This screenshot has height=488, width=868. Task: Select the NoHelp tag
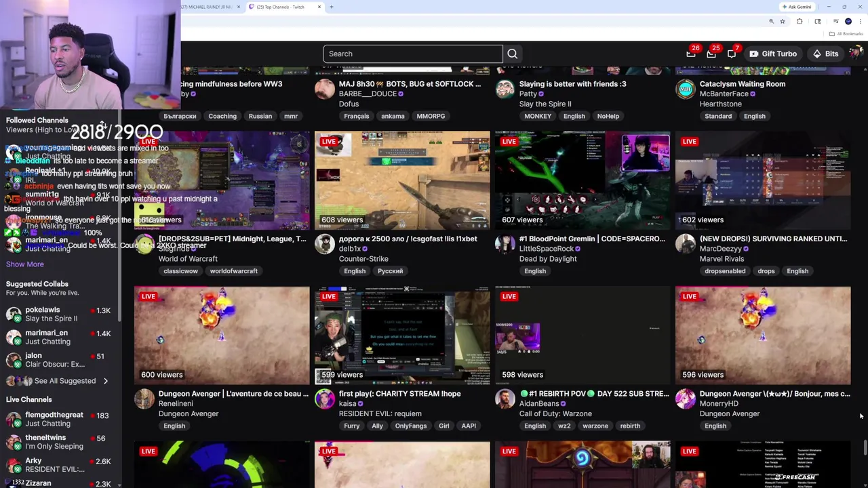(608, 116)
